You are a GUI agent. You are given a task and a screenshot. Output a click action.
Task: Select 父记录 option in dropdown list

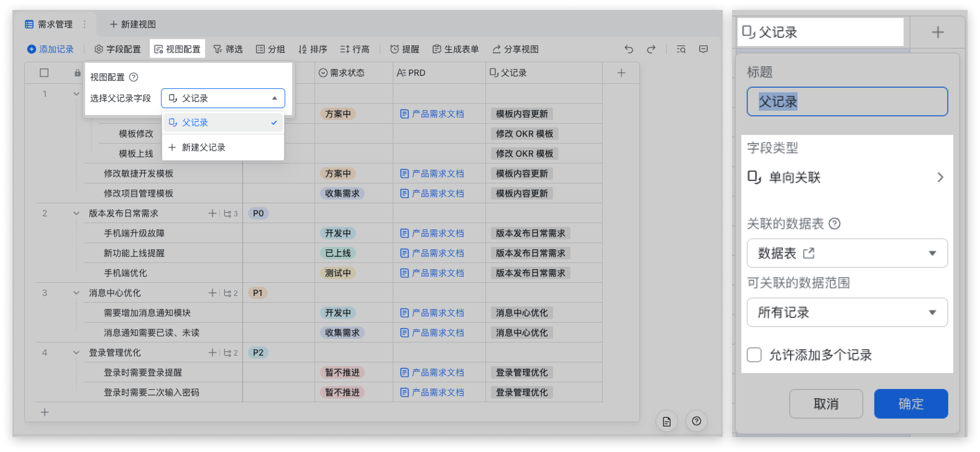coord(223,122)
